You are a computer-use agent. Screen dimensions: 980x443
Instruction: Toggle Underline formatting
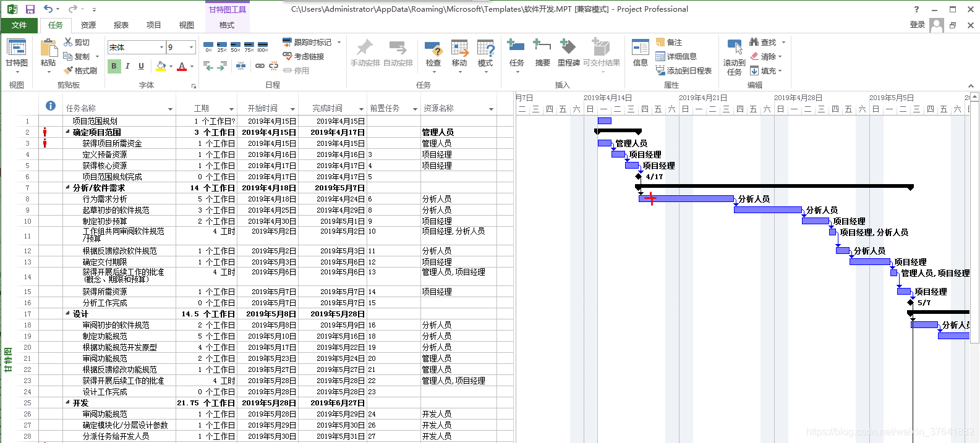[x=141, y=66]
